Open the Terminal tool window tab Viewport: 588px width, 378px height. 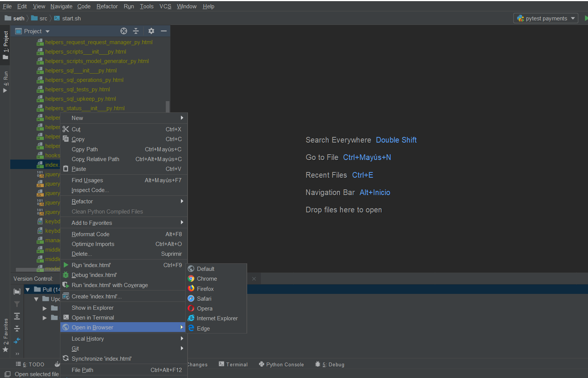pos(233,364)
